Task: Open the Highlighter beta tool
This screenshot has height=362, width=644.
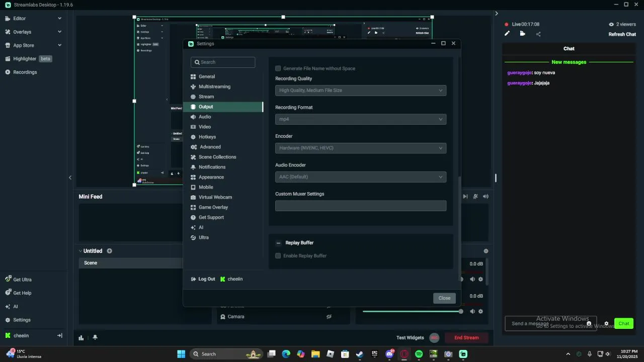Action: click(28, 59)
